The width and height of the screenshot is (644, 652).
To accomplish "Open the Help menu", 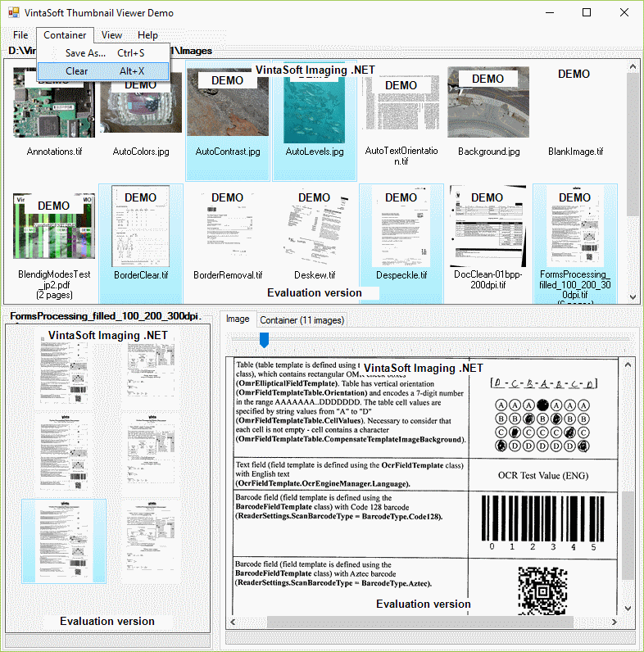I will tap(148, 35).
